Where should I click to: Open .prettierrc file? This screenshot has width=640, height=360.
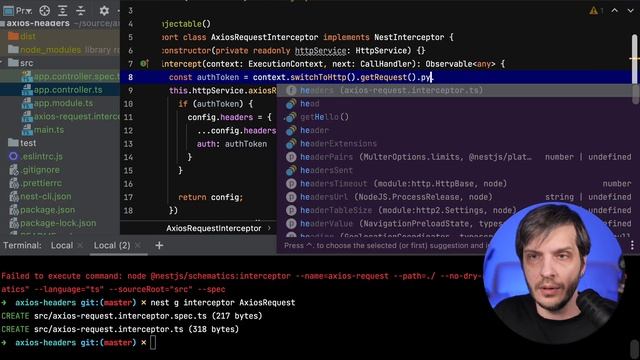[x=41, y=183]
